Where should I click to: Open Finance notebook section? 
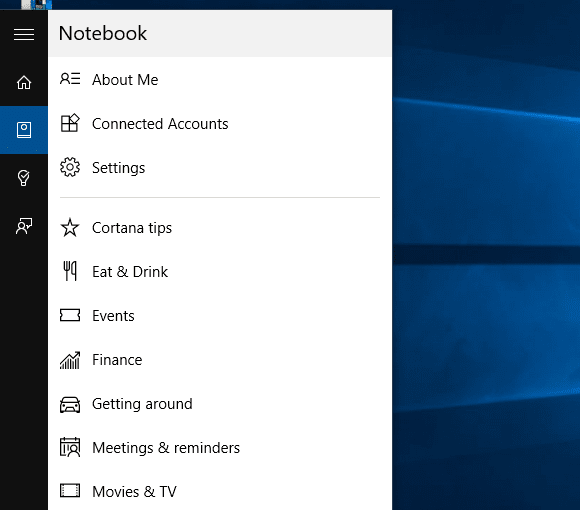(x=220, y=359)
